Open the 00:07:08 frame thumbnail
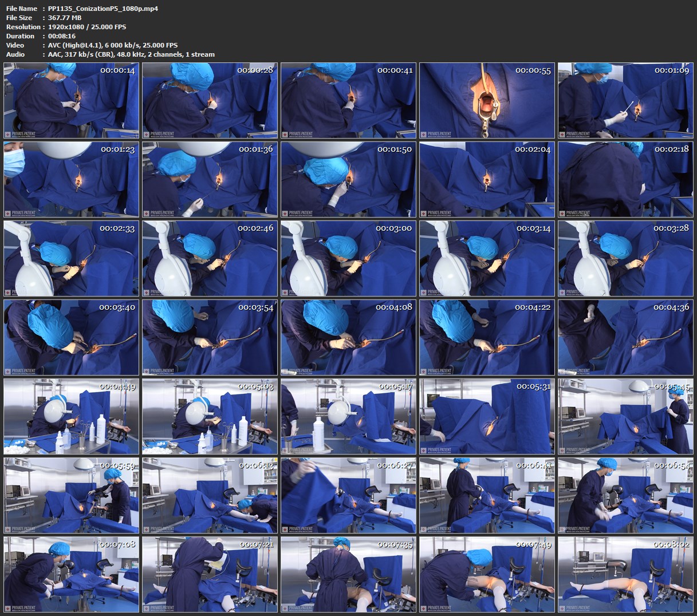697x616 pixels. point(71,574)
